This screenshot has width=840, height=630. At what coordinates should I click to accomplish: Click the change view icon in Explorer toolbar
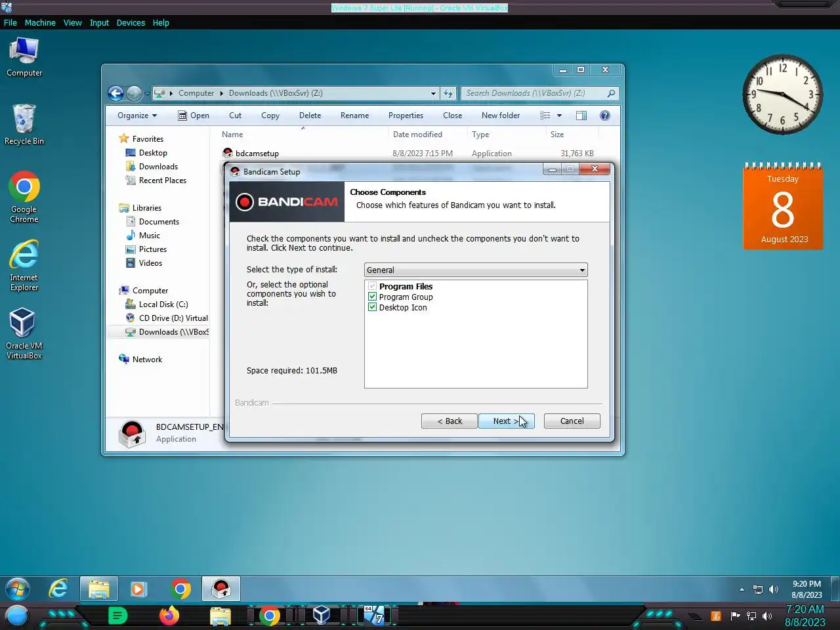(x=545, y=115)
